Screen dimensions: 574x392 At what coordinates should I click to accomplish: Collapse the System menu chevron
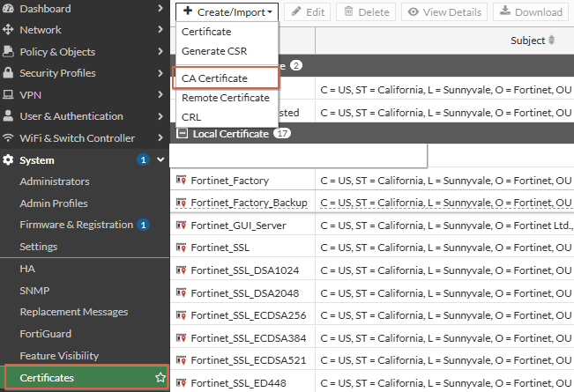coord(160,159)
